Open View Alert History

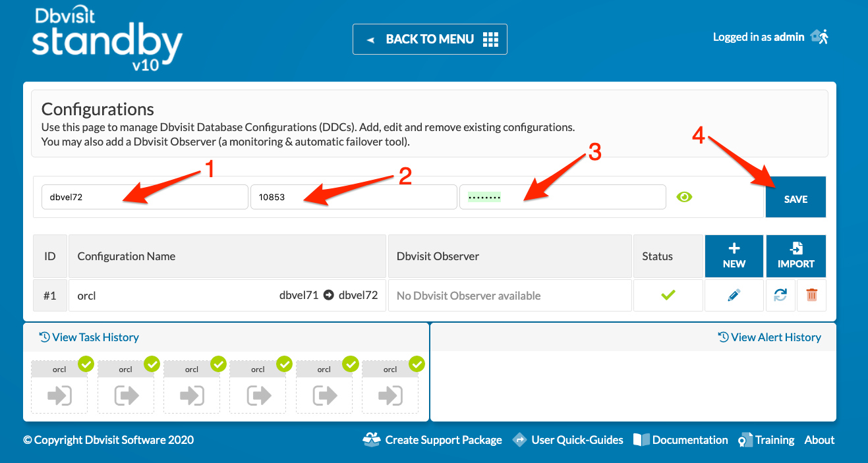(769, 337)
